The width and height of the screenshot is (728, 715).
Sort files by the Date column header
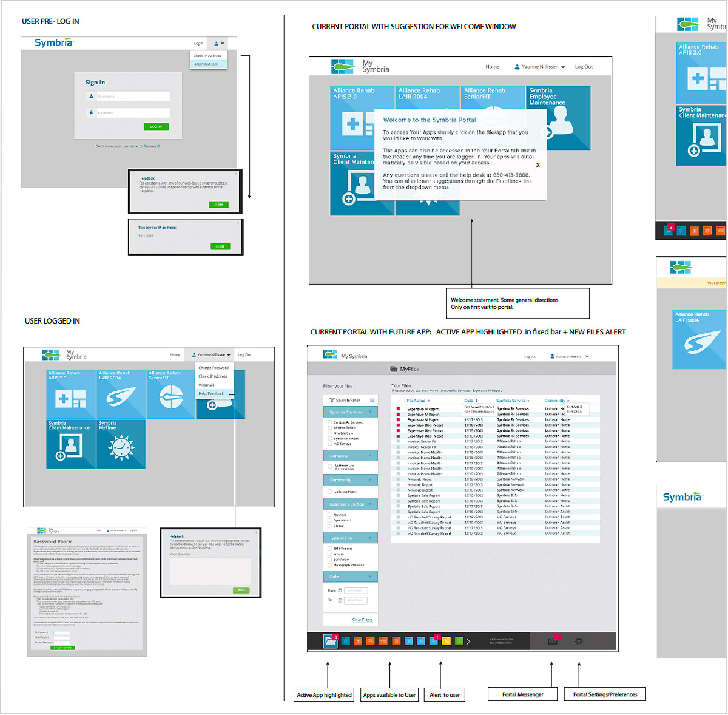click(x=469, y=401)
